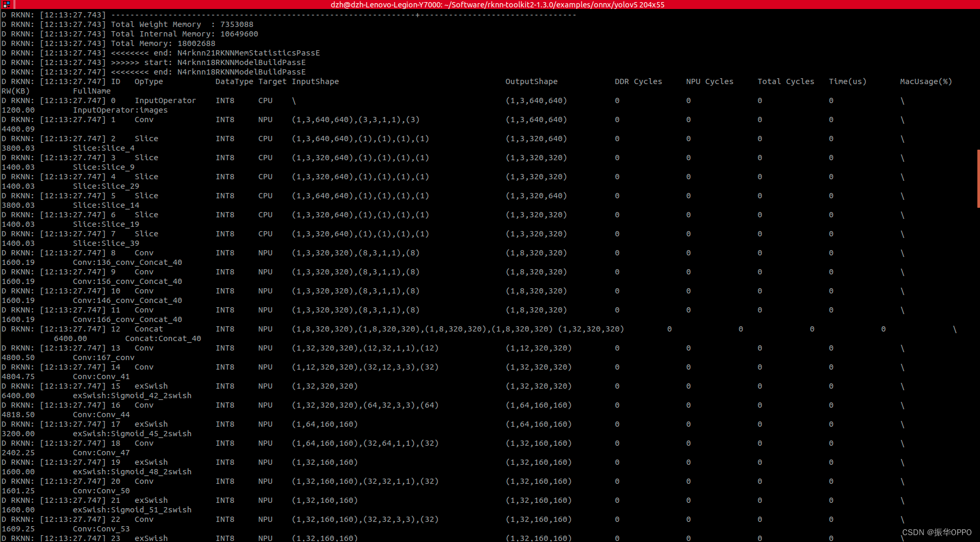
Task: Click the terminal title bar path text
Action: tap(497, 5)
